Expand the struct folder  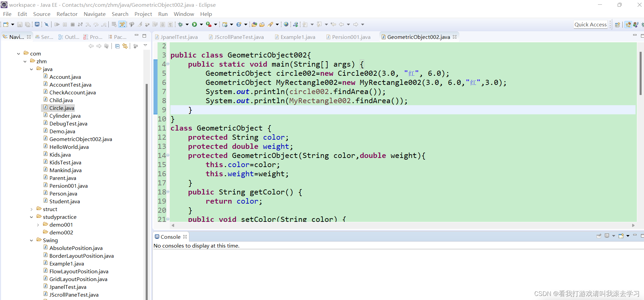[x=32, y=209]
